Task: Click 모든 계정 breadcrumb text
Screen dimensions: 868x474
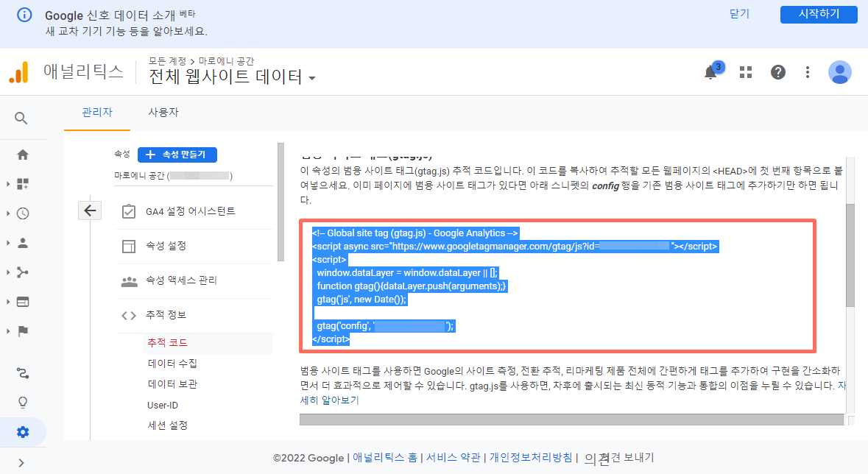Action: [167, 61]
